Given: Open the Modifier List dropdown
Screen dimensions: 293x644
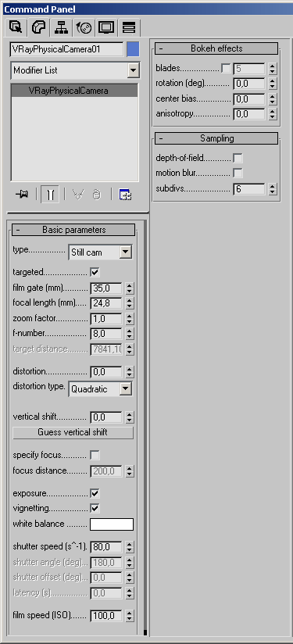Looking at the screenshot, I should (x=75, y=70).
